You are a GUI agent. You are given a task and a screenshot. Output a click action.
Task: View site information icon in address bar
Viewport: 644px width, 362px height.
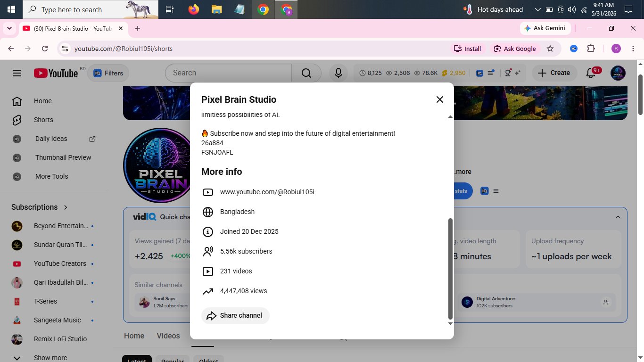[65, 49]
